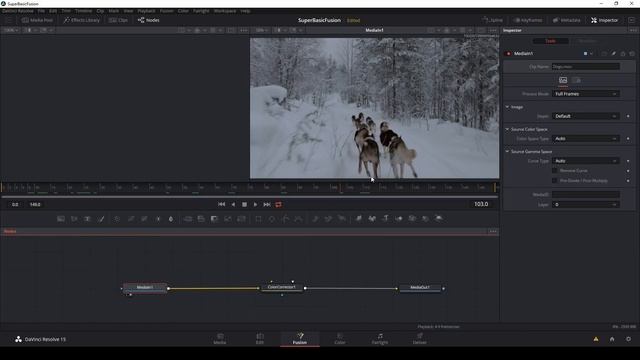Image resolution: width=640 pixels, height=360 pixels.
Task: Collapse the Source Color Space section
Action: [507, 129]
